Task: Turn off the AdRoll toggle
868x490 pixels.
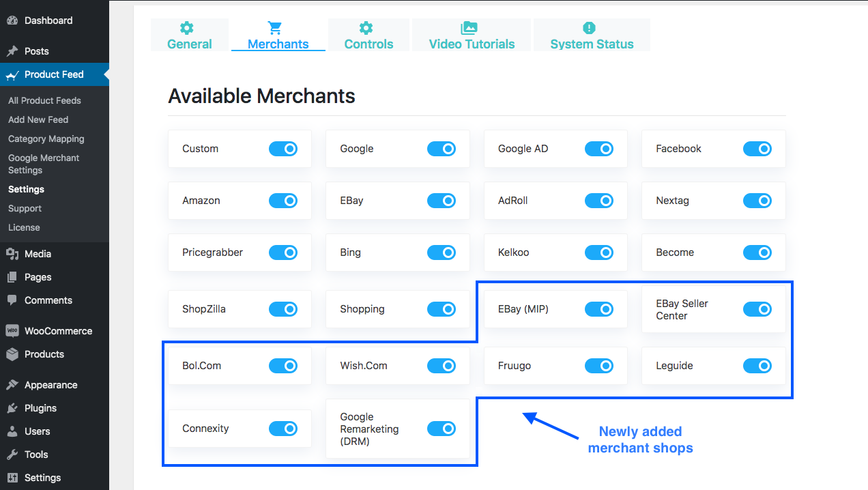Action: (599, 201)
